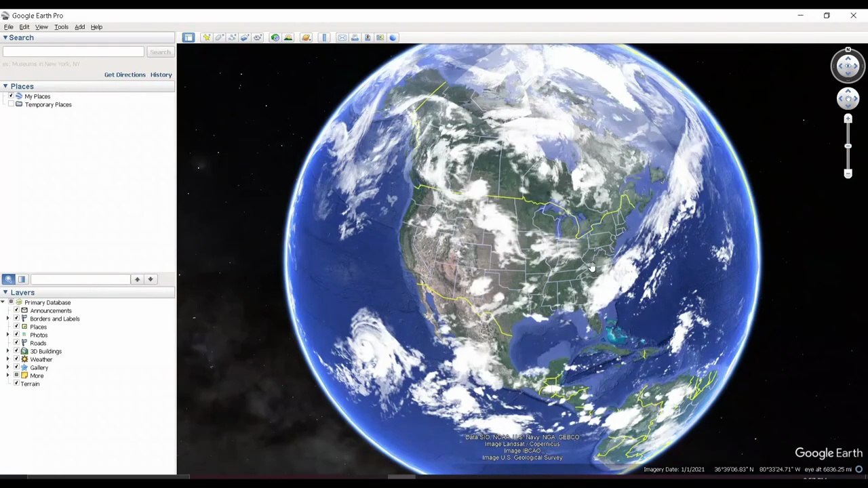The width and height of the screenshot is (868, 488).
Task: Show sunlight across the landscape
Action: point(288,37)
